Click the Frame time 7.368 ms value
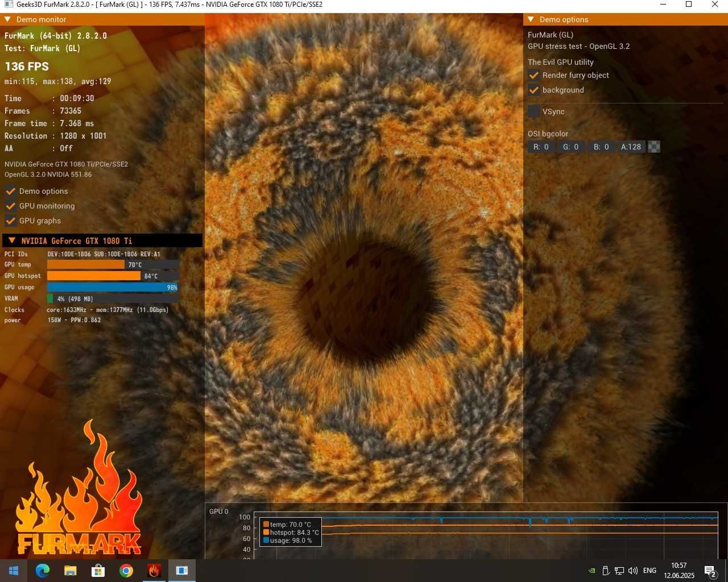This screenshot has width=728, height=582. [x=77, y=123]
